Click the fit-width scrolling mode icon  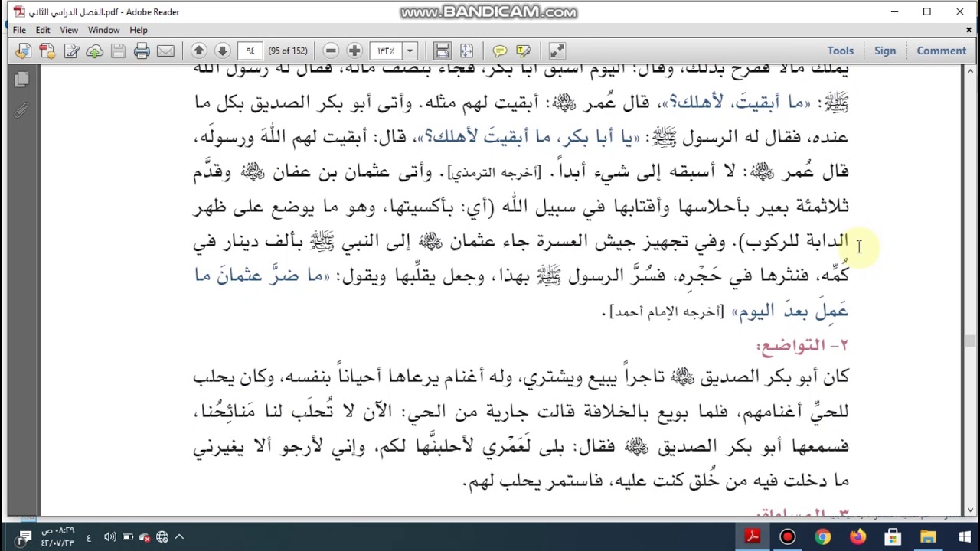(443, 51)
